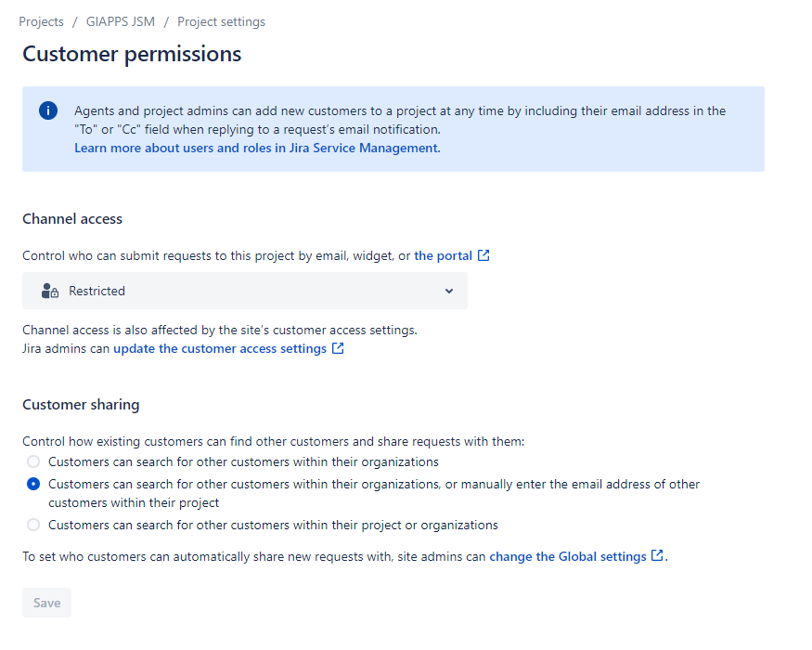Open GIAPPS JSM breadcrumb

pyautogui.click(x=120, y=21)
